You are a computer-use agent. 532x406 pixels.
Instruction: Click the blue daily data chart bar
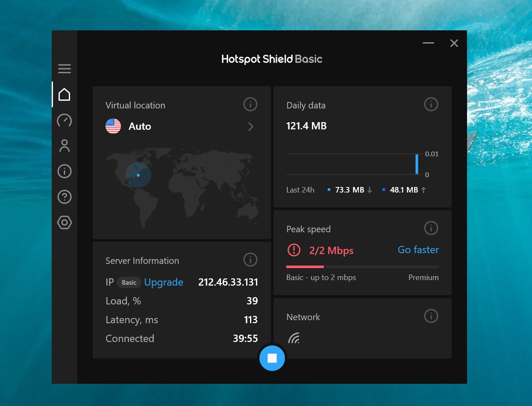tap(417, 164)
